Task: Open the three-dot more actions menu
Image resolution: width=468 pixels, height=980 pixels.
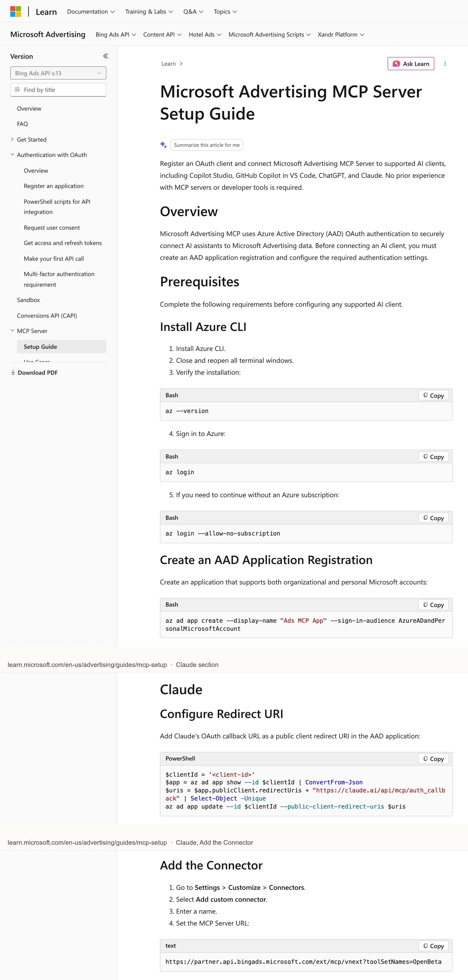Action: (x=445, y=64)
